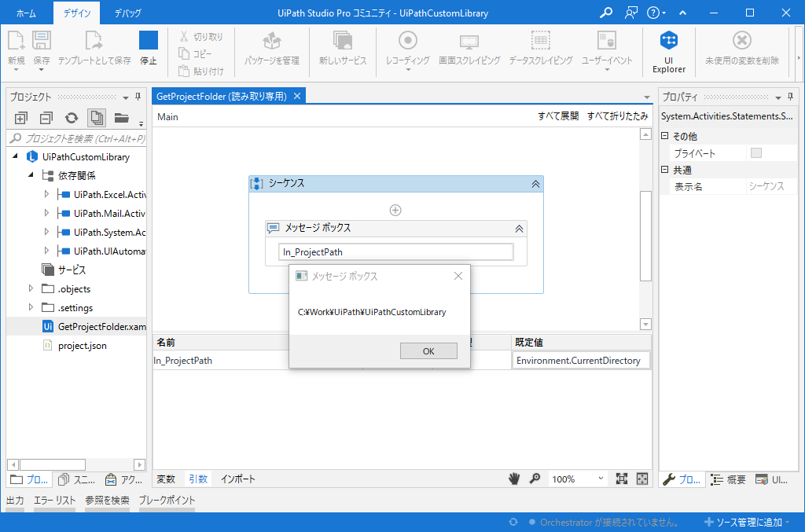This screenshot has height=532, width=805.
Task: Open the ブレークポイント panel tab
Action: click(x=167, y=501)
